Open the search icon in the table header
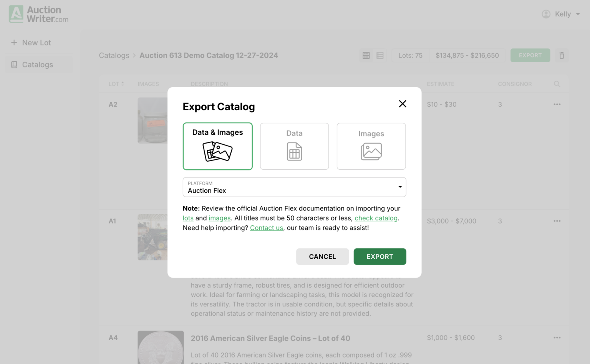Screen dimensions: 590x364 pyautogui.click(x=557, y=84)
